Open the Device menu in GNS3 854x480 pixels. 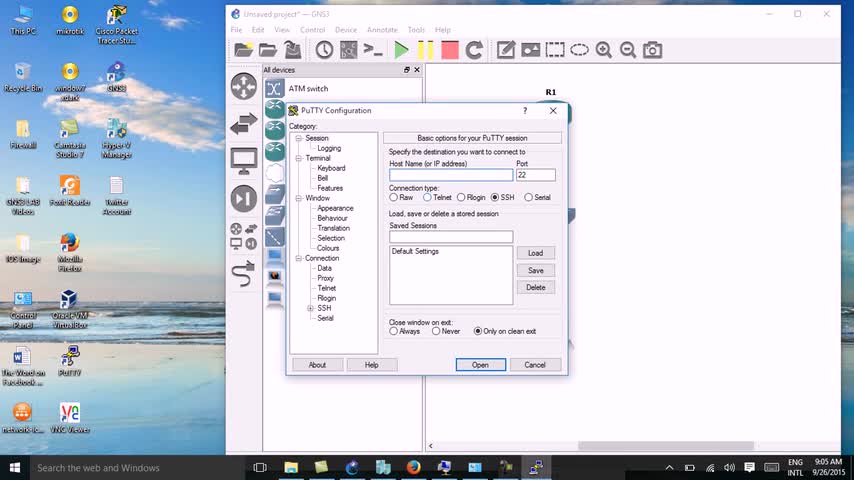pyautogui.click(x=345, y=30)
